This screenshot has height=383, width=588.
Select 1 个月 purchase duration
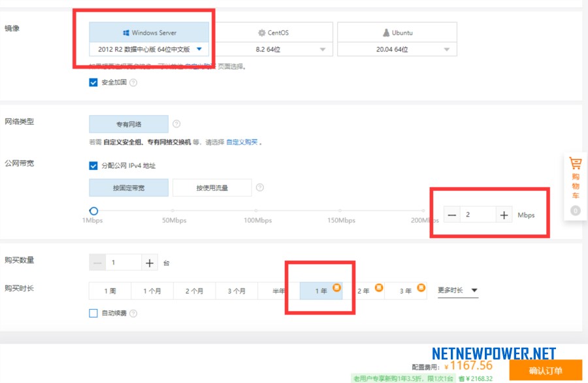(152, 291)
